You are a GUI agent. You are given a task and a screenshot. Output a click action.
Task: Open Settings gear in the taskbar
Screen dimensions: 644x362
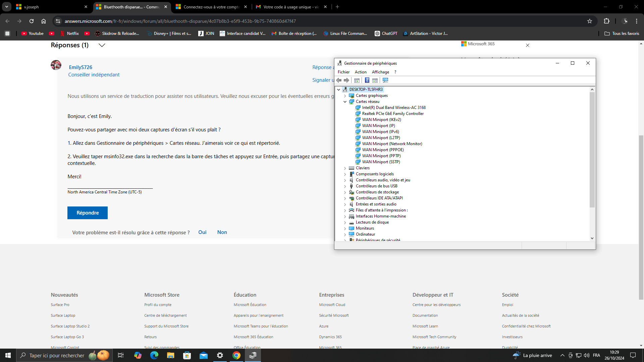click(x=220, y=355)
